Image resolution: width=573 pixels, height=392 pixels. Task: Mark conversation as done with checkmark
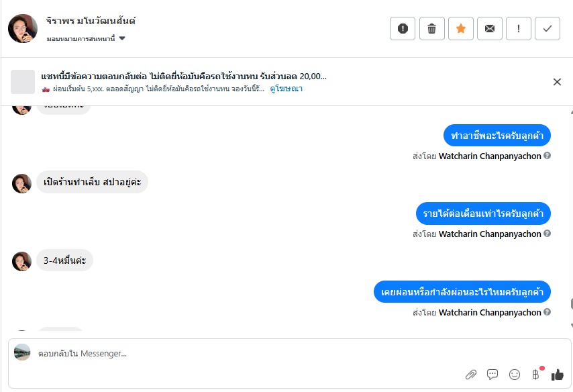click(548, 28)
